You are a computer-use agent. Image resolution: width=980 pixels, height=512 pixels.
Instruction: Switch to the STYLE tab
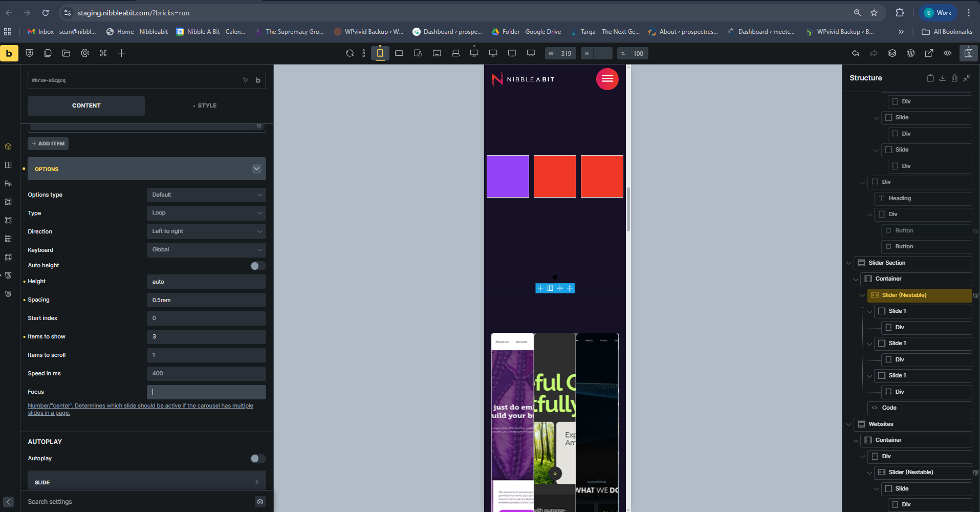206,105
